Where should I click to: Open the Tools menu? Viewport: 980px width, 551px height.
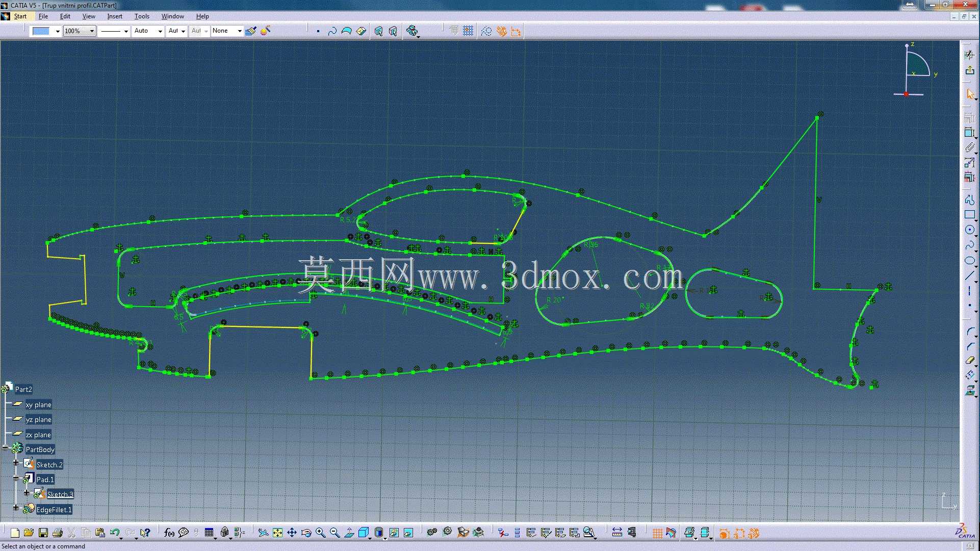click(x=142, y=16)
